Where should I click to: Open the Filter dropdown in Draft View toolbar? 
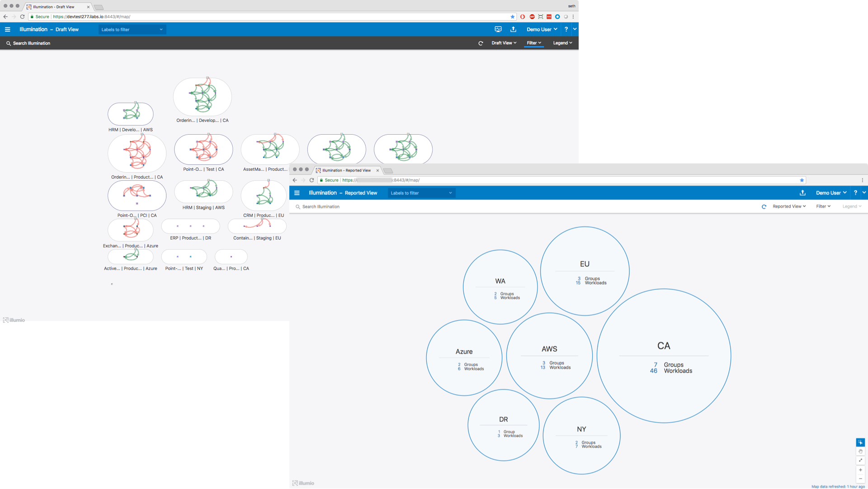(534, 43)
